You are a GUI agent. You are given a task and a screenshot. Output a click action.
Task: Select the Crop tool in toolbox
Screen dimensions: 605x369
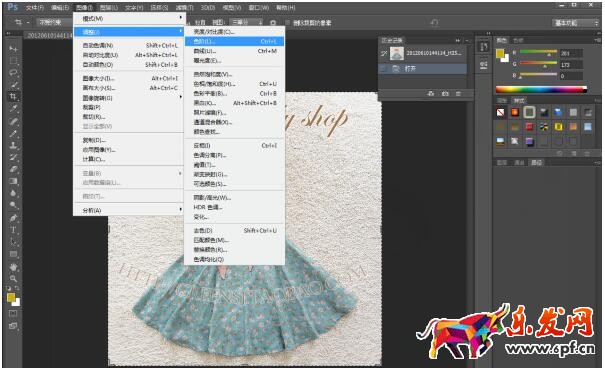coord(14,96)
